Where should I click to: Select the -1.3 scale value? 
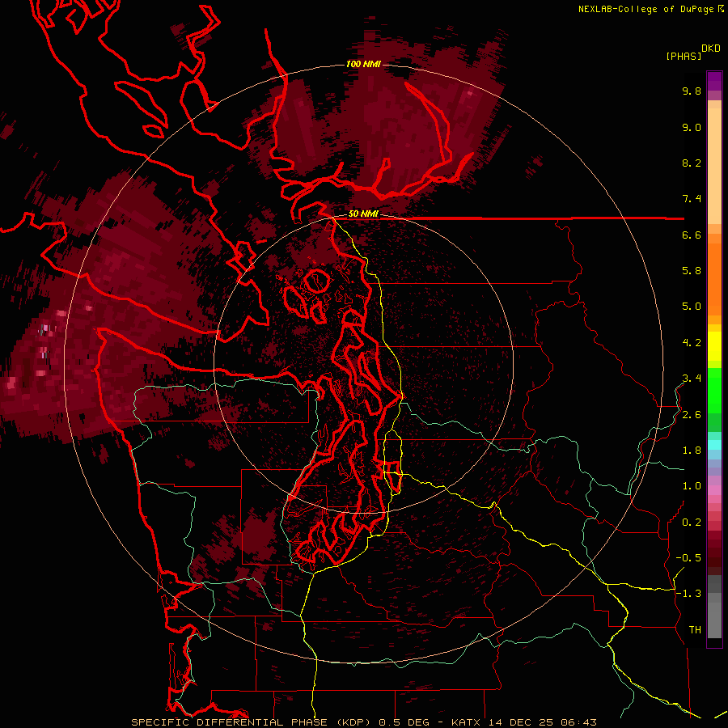click(688, 594)
